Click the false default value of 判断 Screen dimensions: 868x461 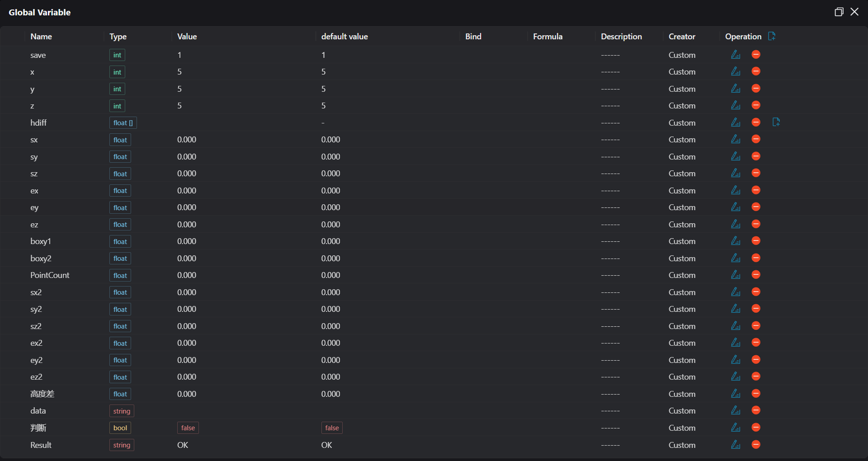[x=332, y=428]
